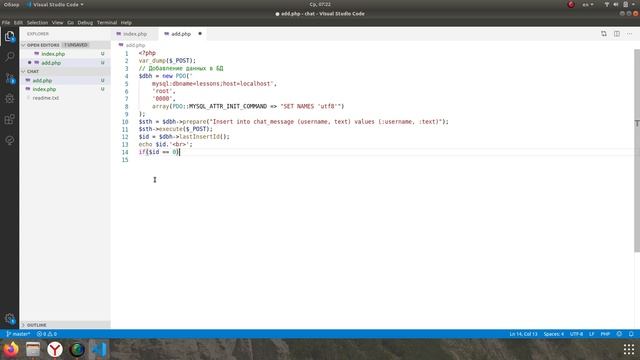Image resolution: width=640 pixels, height=360 pixels.
Task: Open notifications bell in status bar
Action: tap(631, 334)
